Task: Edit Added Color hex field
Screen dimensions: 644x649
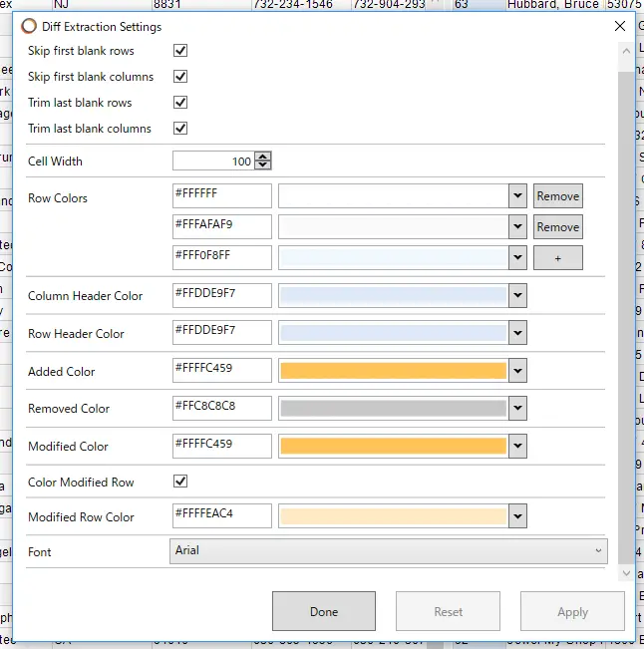Action: (222, 370)
